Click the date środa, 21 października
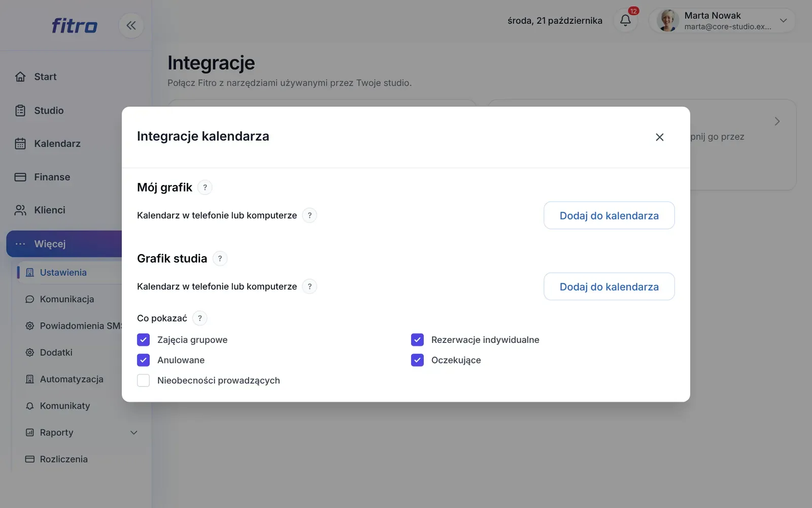This screenshot has width=812, height=508. tap(555, 21)
